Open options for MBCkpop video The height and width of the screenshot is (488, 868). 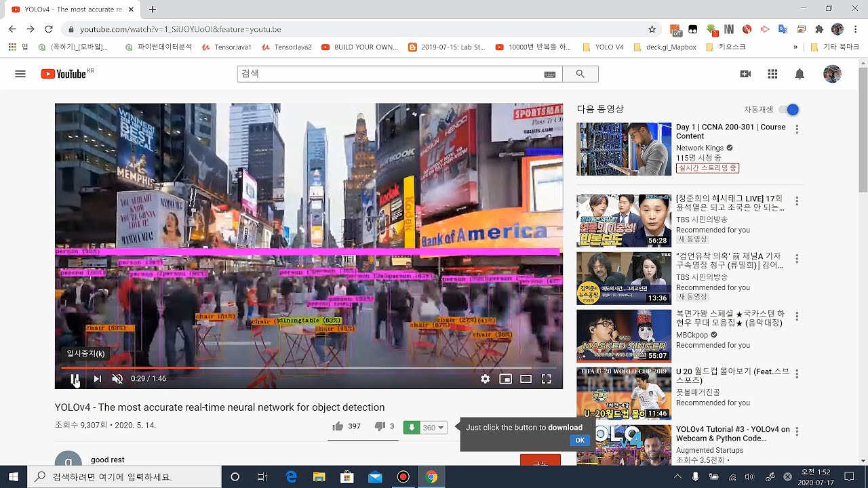(797, 317)
